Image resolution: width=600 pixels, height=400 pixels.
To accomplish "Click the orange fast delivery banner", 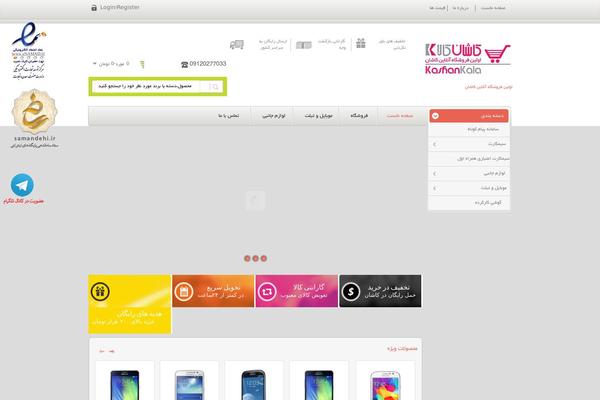I will pos(213,291).
